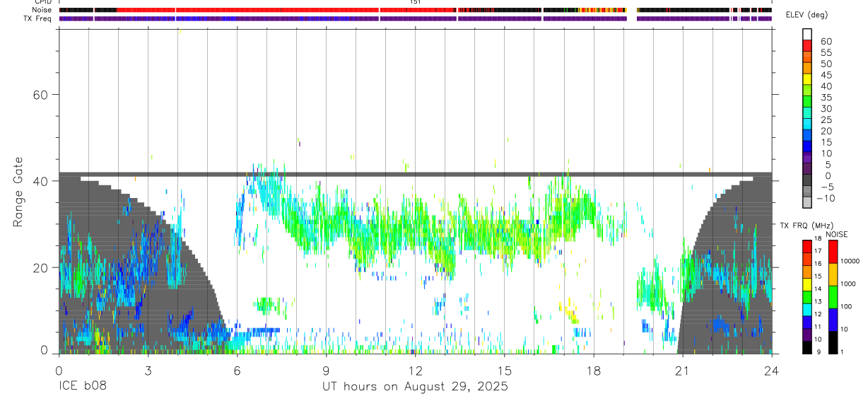Screen dimensions: 868x401
Task: Click the '6' hour tick on time axis
Action: [x=237, y=370]
